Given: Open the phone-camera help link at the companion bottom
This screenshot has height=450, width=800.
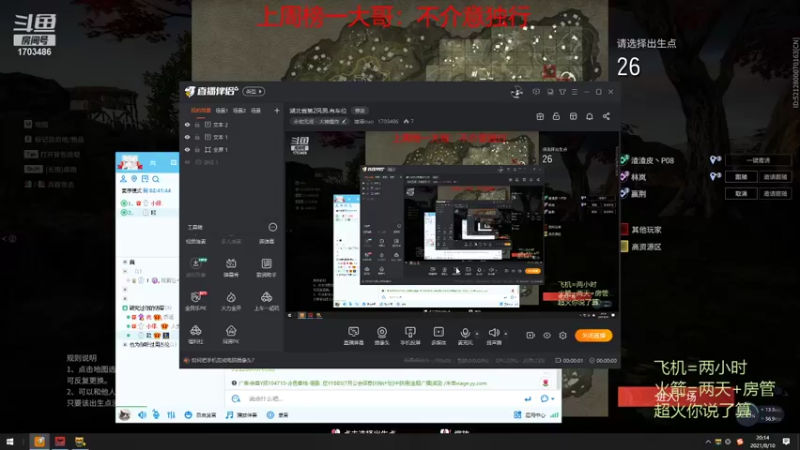Looking at the screenshot, I should coord(219,360).
